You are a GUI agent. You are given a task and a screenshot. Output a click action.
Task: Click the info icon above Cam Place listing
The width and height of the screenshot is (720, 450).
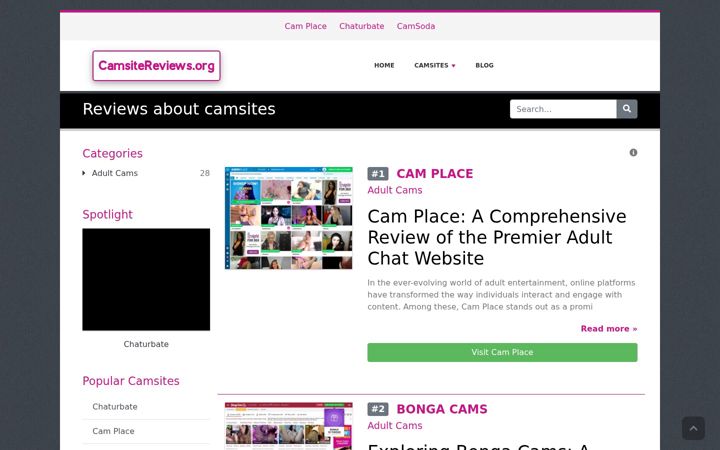click(x=633, y=152)
